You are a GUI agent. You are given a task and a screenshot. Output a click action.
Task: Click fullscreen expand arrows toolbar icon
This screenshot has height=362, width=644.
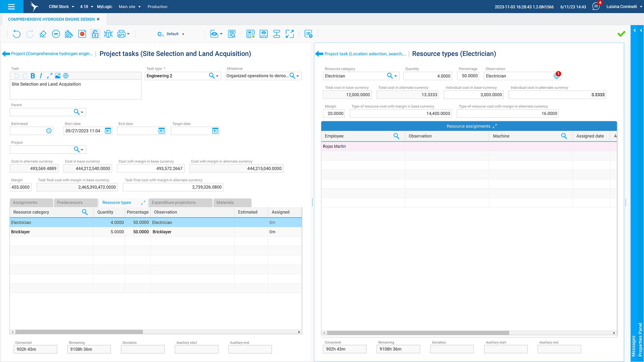tap(289, 34)
